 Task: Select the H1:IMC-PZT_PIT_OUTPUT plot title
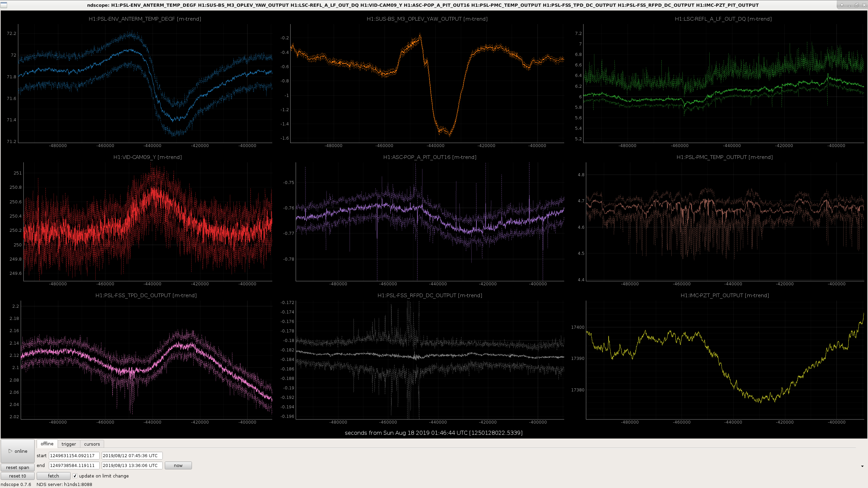click(x=725, y=296)
